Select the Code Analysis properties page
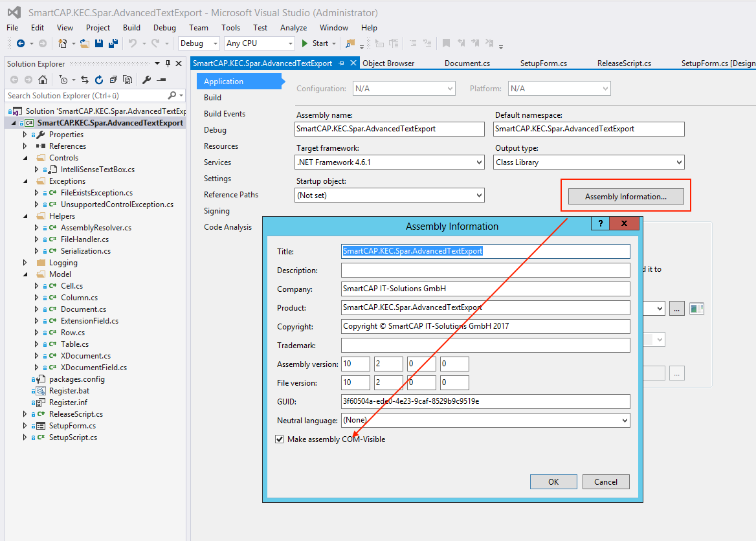The width and height of the screenshot is (756, 541). pos(228,227)
